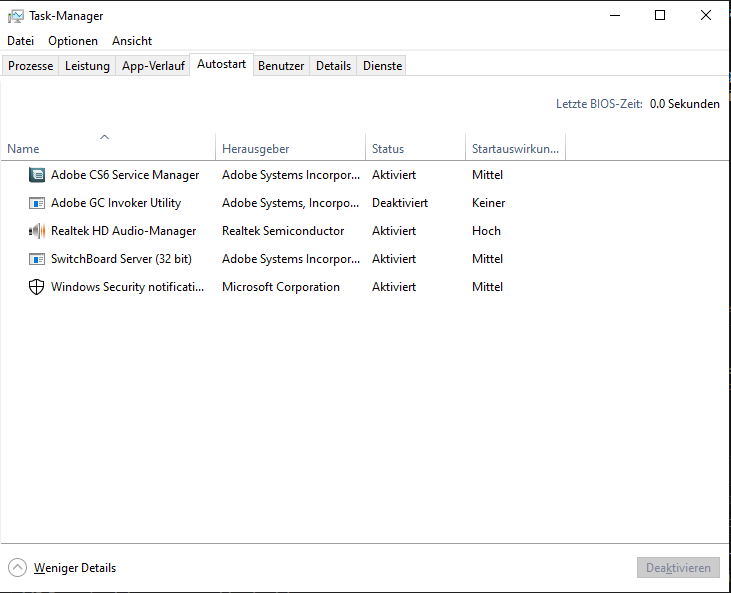Sort by the Startauswirkungen column header
This screenshot has height=593, width=731.
click(516, 147)
